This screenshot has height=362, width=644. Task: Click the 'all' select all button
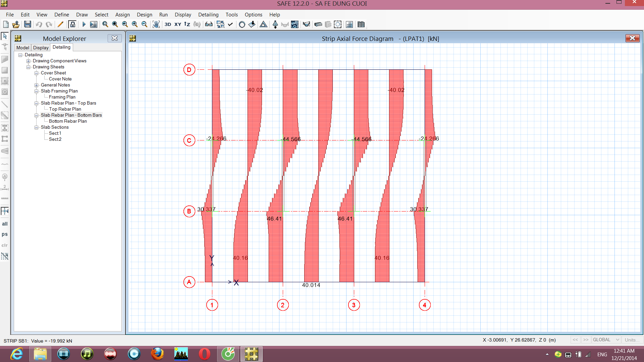pyautogui.click(x=5, y=224)
